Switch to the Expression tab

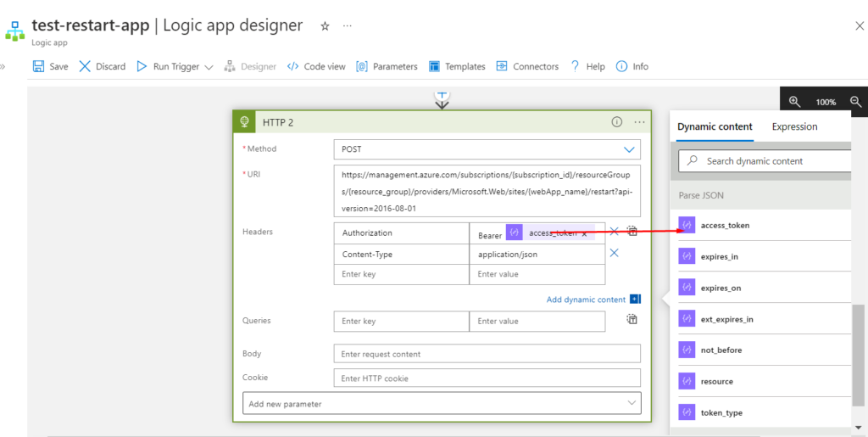tap(794, 126)
